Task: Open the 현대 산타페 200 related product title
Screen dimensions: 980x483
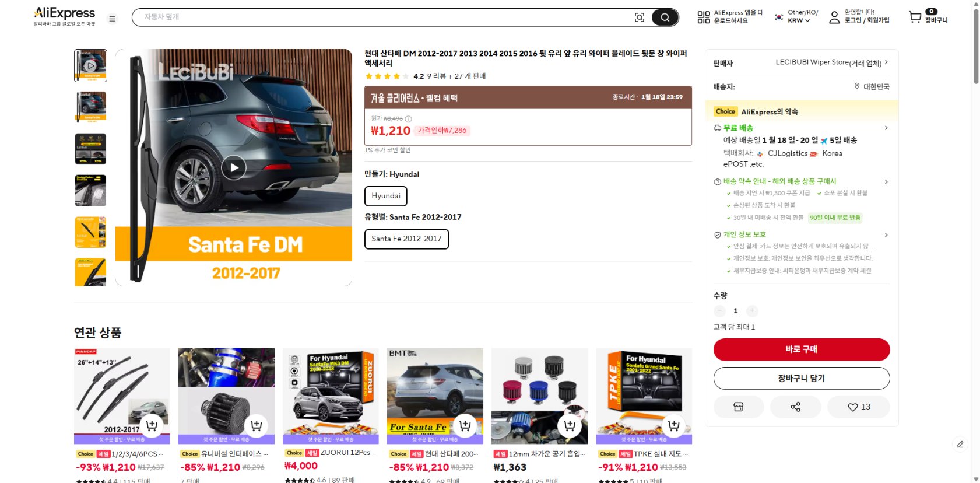Action: [452, 454]
